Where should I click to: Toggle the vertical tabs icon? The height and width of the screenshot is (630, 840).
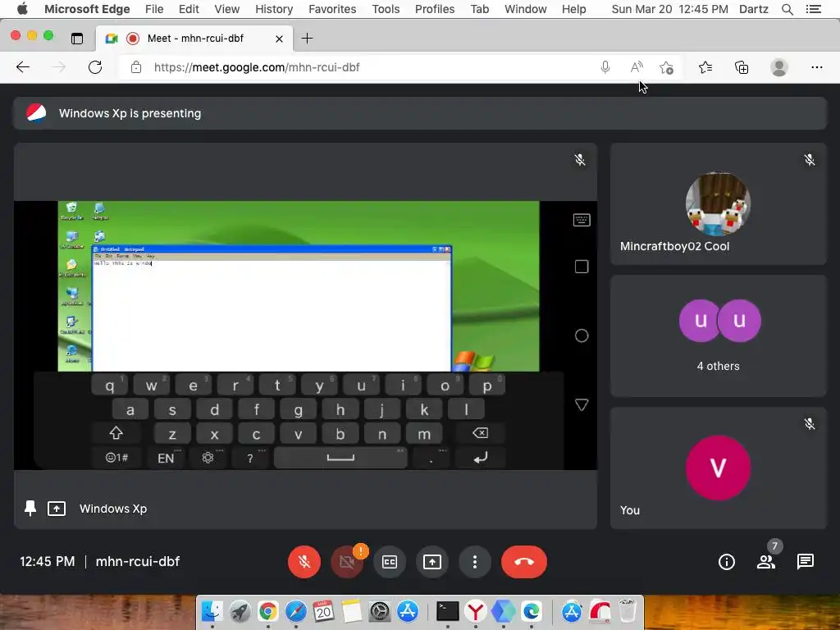(x=77, y=38)
